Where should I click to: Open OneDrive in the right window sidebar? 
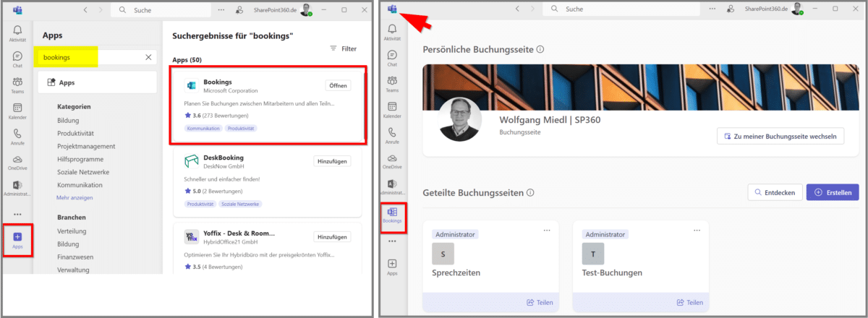392,162
